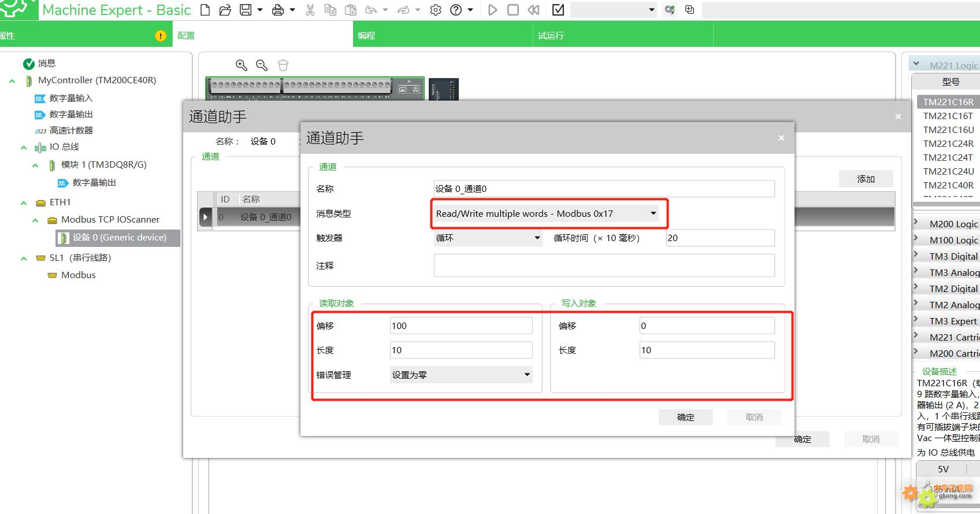Start the controller with play icon
980x514 pixels.
[x=492, y=10]
